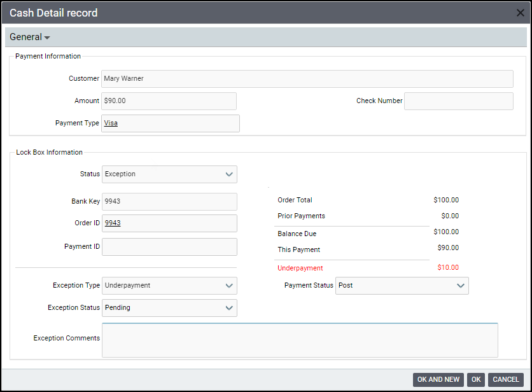Expand the General section dropdown
This screenshot has width=532, height=392.
pyautogui.click(x=29, y=37)
